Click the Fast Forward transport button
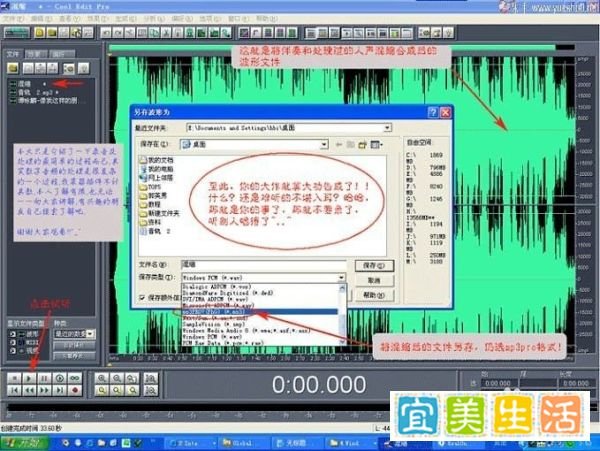Image resolution: width=600 pixels, height=451 pixels. pyautogui.click(x=44, y=390)
